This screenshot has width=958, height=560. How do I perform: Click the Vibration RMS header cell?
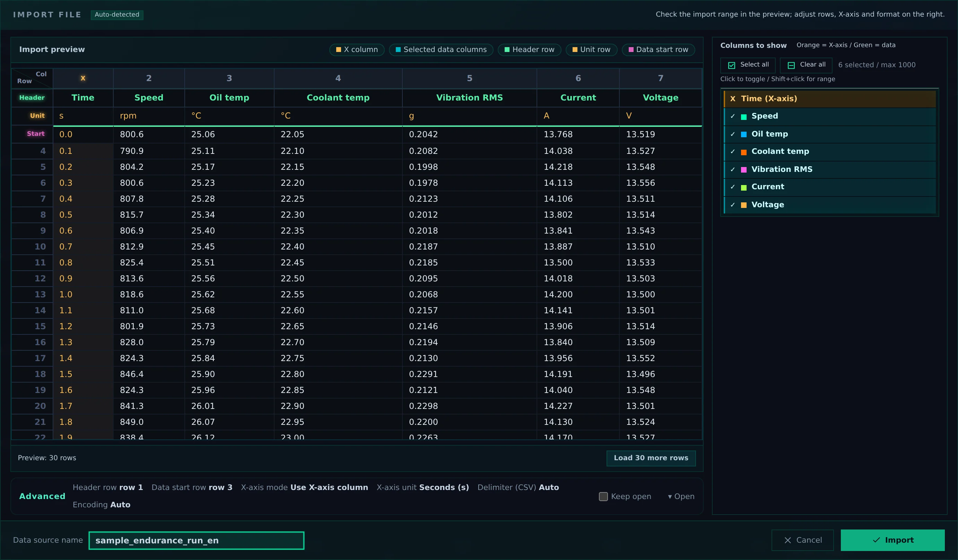pos(470,98)
